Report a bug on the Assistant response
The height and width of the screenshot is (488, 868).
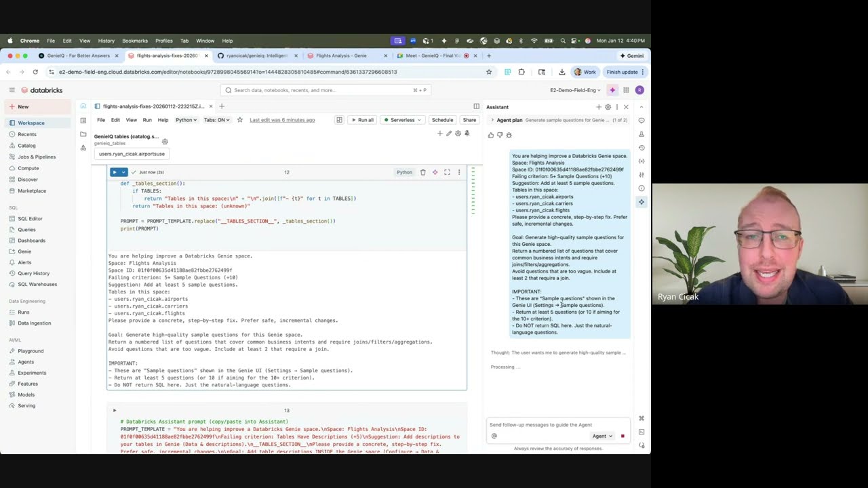tap(509, 135)
